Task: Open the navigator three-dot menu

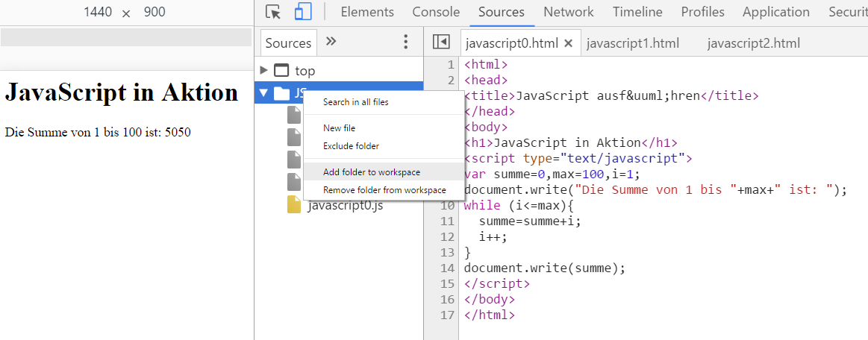Action: [x=406, y=42]
